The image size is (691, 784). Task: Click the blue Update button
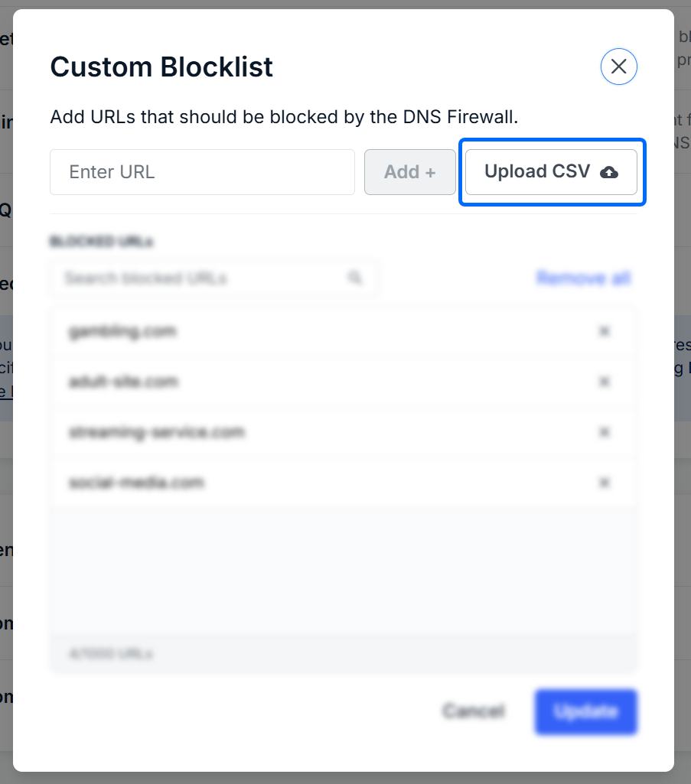click(x=585, y=711)
